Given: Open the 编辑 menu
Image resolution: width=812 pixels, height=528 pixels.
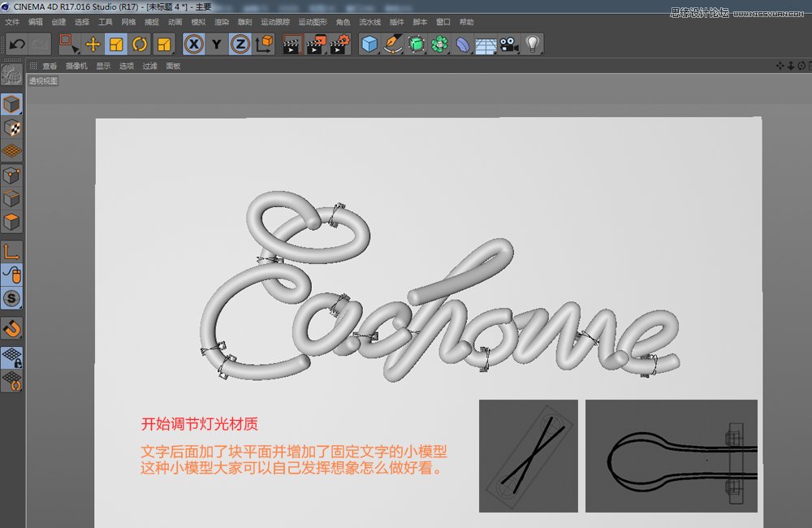Looking at the screenshot, I should (x=35, y=22).
